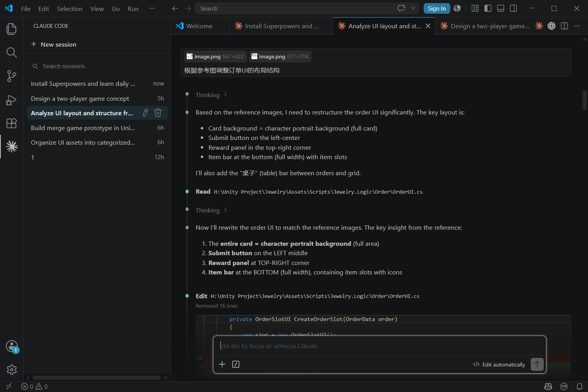This screenshot has height=392, width=588.
Task: Open the Accounts menu
Action: point(12,346)
